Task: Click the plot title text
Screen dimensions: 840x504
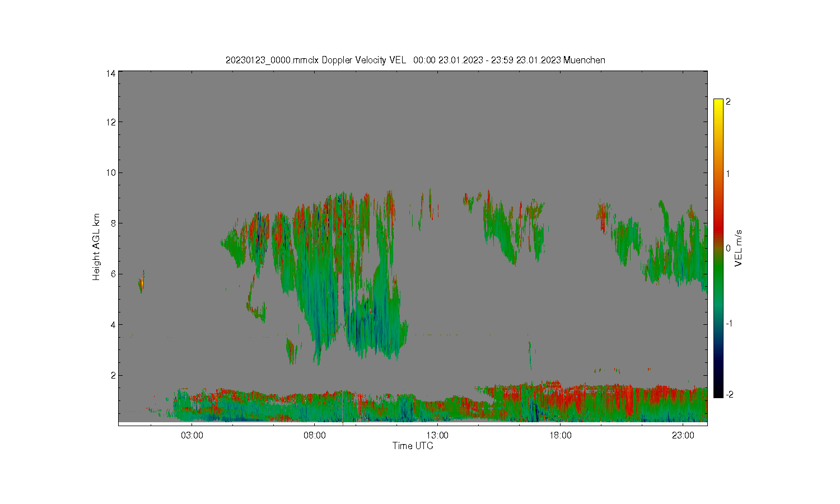Action: click(x=415, y=60)
